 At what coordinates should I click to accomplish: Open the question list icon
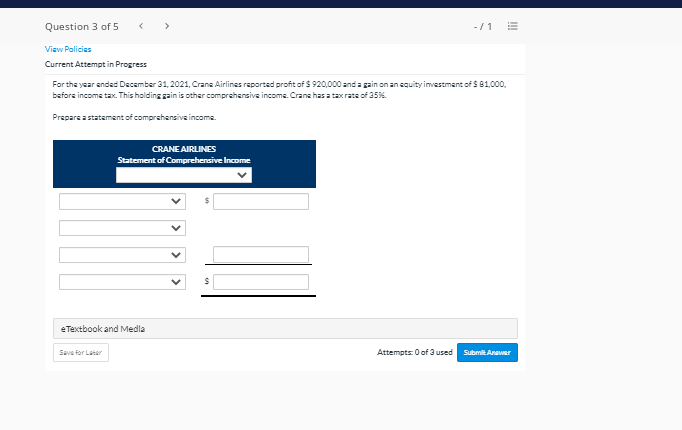[x=513, y=26]
